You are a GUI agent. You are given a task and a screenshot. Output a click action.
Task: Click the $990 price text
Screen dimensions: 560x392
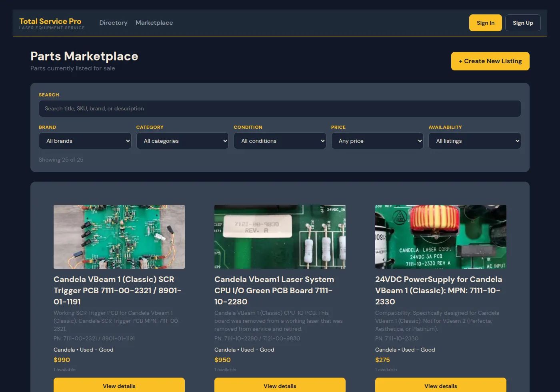(x=62, y=360)
